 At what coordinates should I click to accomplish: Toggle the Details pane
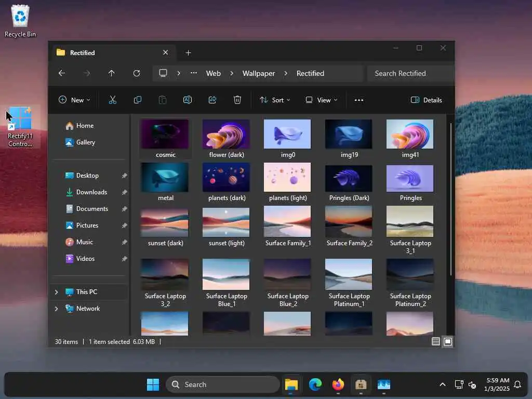point(427,100)
